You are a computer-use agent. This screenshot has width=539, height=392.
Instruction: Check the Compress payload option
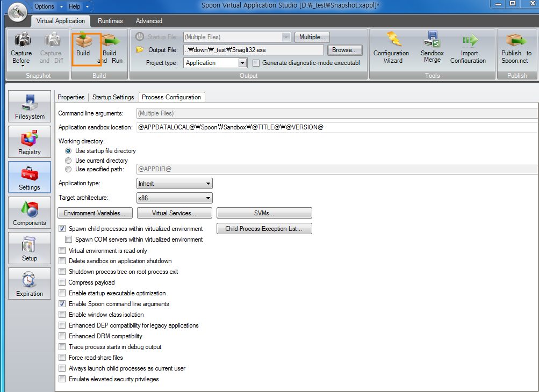point(62,282)
